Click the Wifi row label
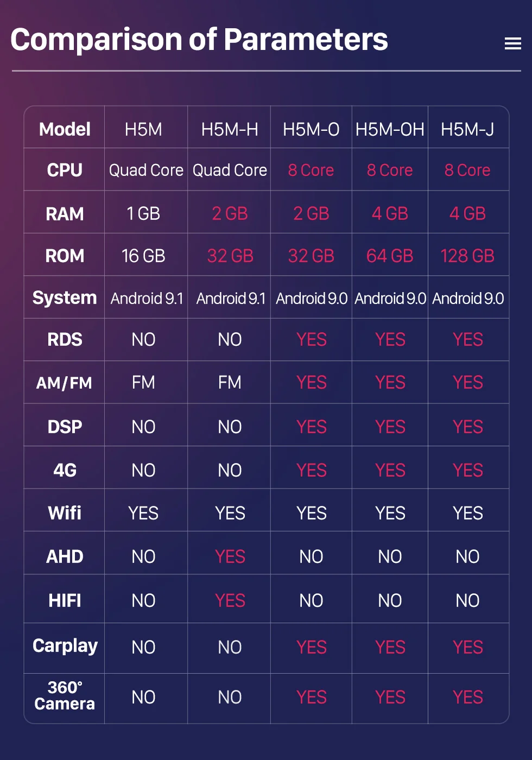This screenshot has height=760, width=532. pos(65,513)
